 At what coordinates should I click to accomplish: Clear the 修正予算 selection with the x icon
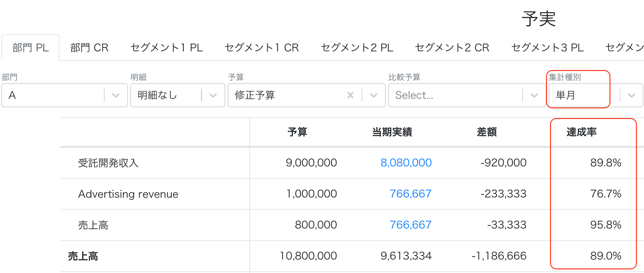coord(350,95)
